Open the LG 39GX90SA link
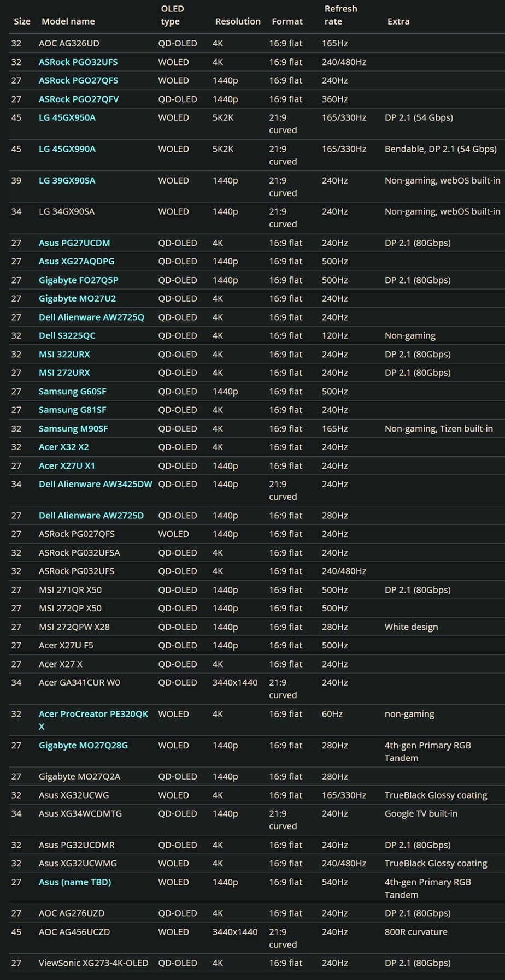 [67, 180]
